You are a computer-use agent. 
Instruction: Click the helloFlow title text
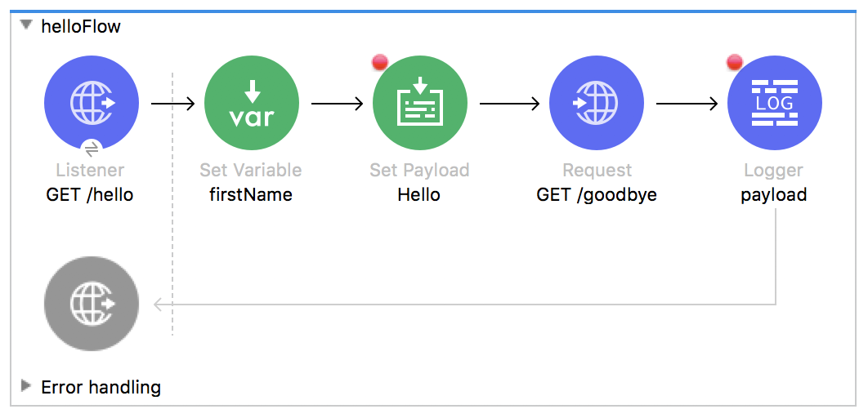[81, 26]
